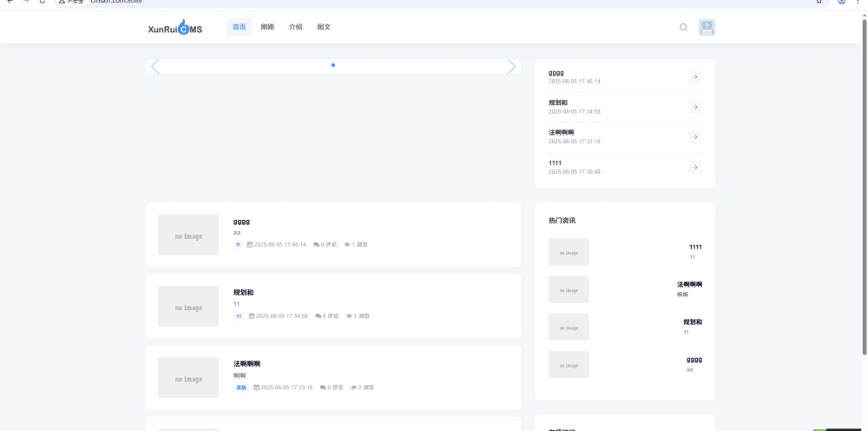Open arrow button beside 法啊啊啊 entry
Viewport: 868px width, 431px height.
pos(695,136)
